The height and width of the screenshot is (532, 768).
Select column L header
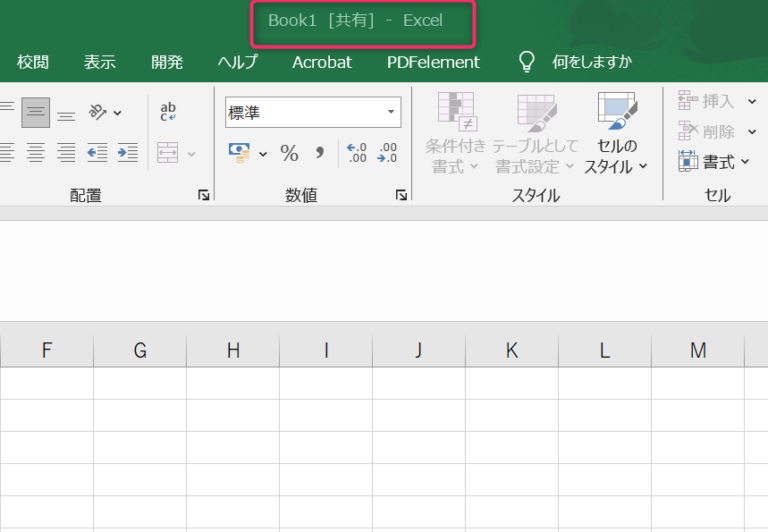click(605, 350)
